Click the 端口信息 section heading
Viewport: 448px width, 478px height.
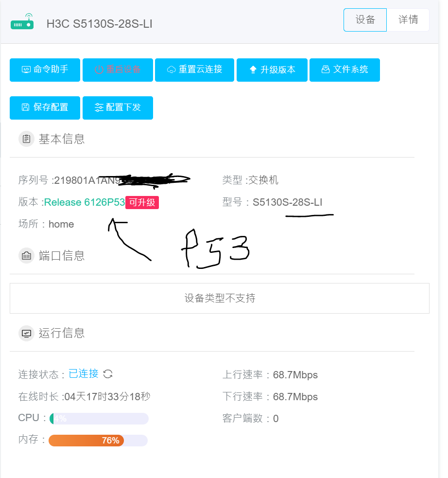[62, 256]
